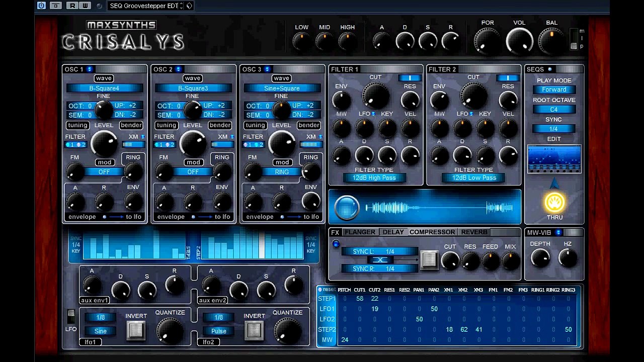This screenshot has height=362, width=644.
Task: Switch to DELAY effect tab
Action: [393, 232]
